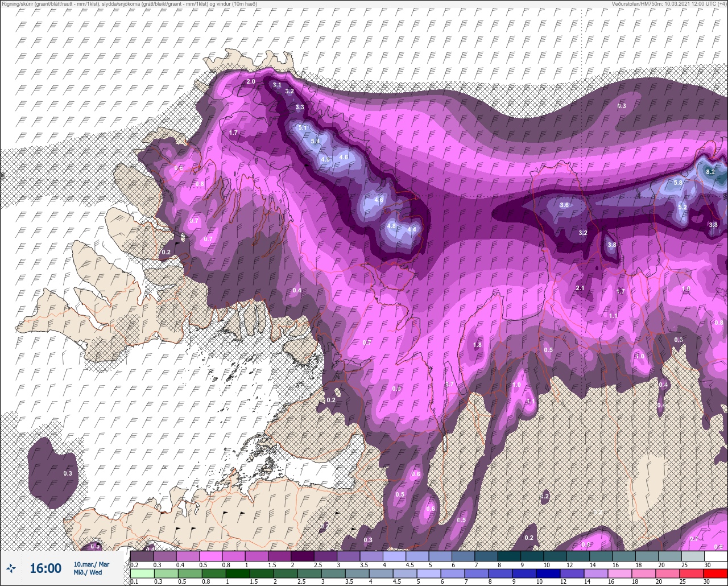This screenshot has height=586, width=728.
Task: Click the Veðurstofan compass logo icon
Action: coord(11,568)
